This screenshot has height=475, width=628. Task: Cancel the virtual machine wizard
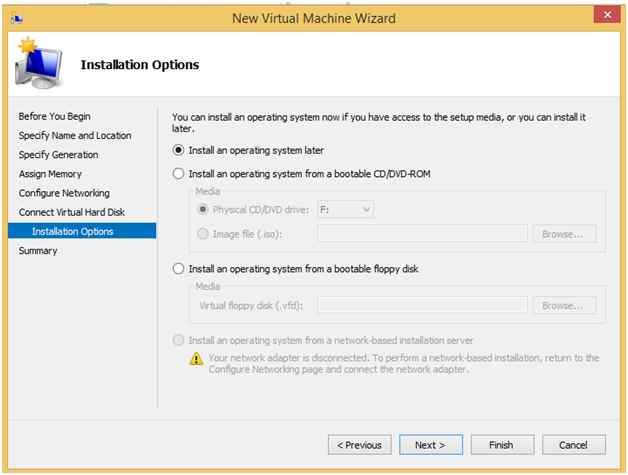tap(573, 444)
